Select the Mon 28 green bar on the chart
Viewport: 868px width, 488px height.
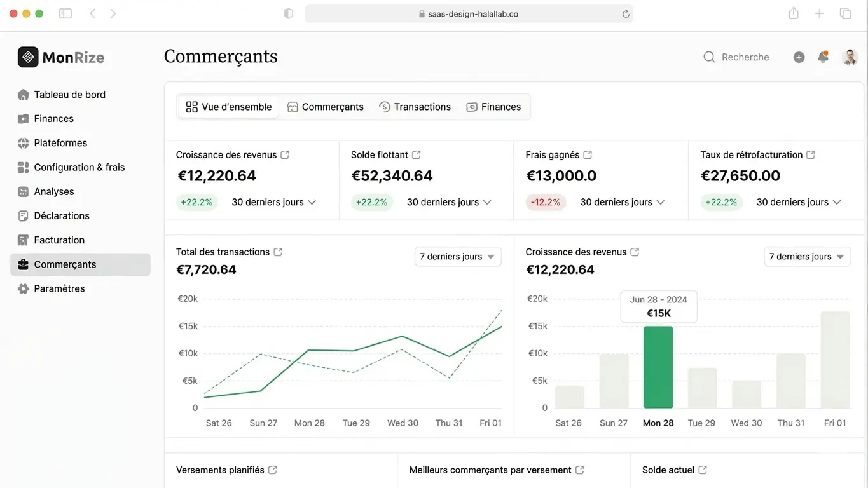coord(658,367)
